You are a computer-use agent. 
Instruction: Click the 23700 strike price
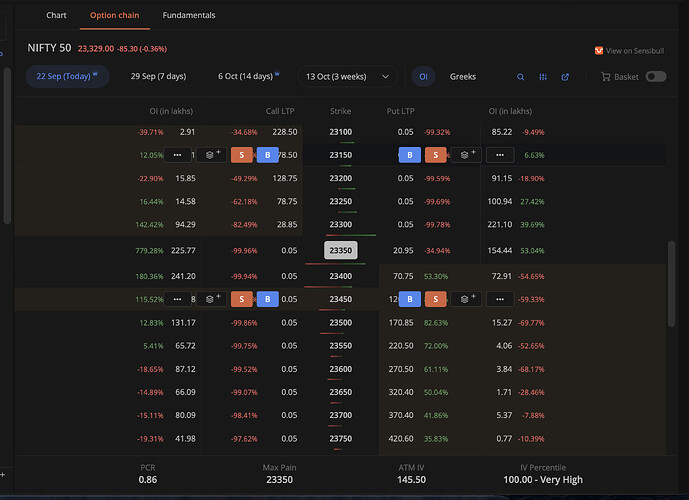(341, 415)
